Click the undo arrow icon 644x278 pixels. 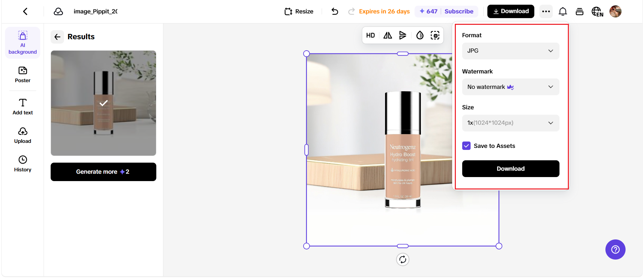click(x=334, y=11)
